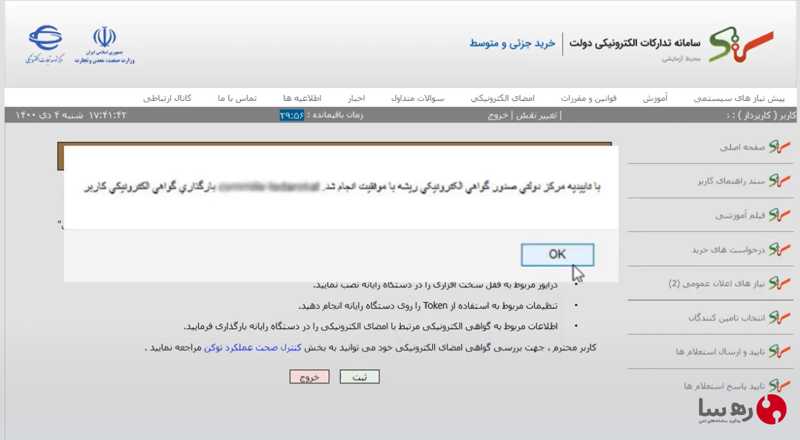Open سند راهنمای کاربر in sidebar
This screenshot has height=440, width=800.
(x=732, y=181)
